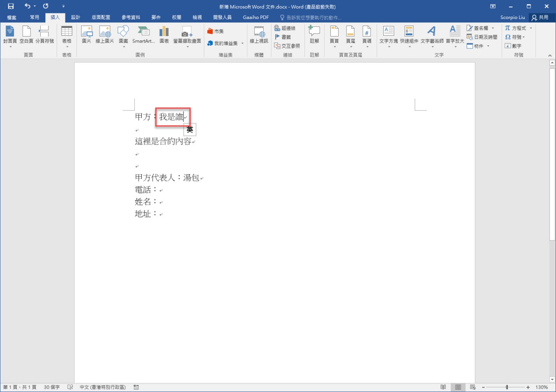Insert a cross-reference with 交互參照
Viewport: 556px width, 392px height.
[x=287, y=46]
